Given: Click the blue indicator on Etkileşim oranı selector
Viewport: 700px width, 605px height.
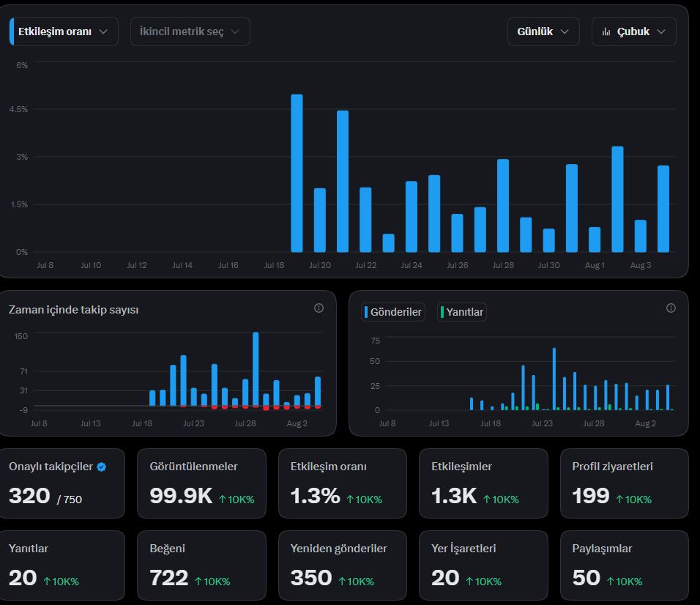Looking at the screenshot, I should point(12,31).
